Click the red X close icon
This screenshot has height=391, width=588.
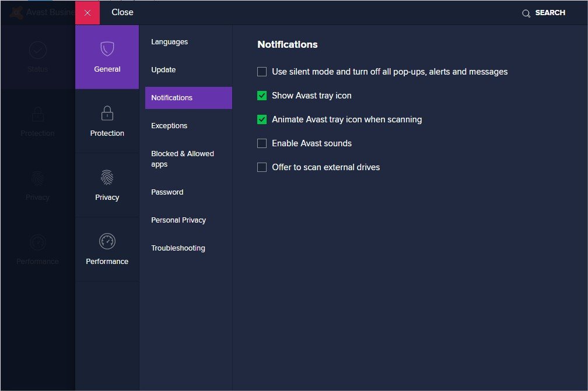pyautogui.click(x=87, y=13)
